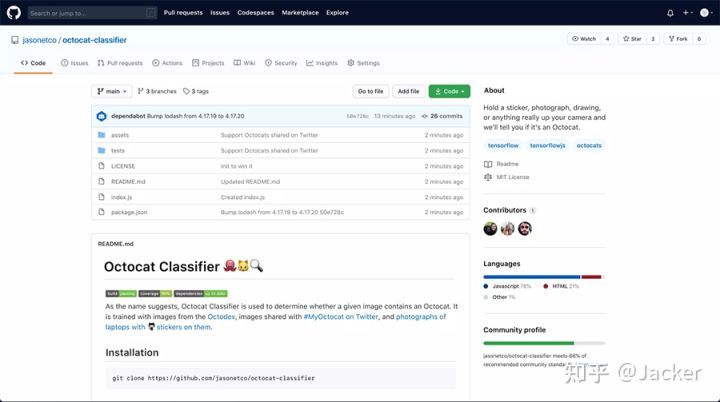
Task: Open the watchers count 4
Action: [x=608, y=39]
